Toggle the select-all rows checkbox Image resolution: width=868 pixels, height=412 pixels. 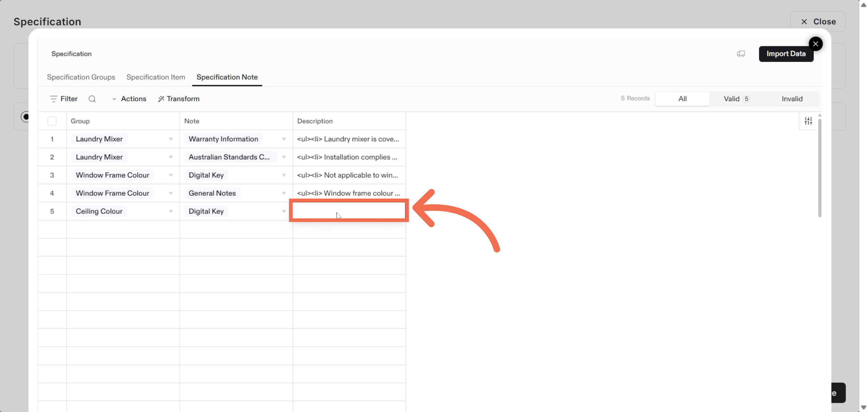click(52, 121)
